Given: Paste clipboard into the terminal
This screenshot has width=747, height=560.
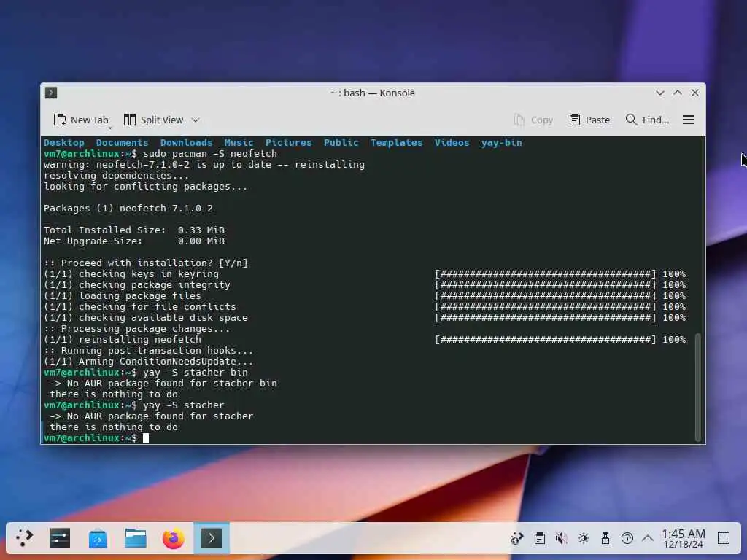Looking at the screenshot, I should [589, 120].
